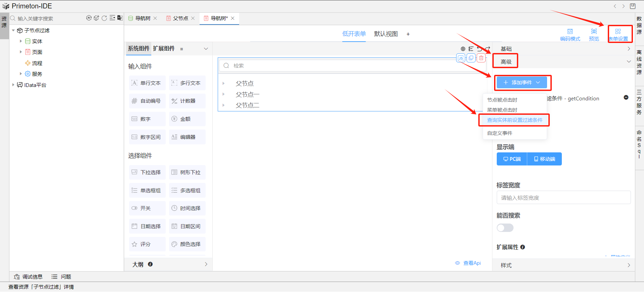Open 预览 preview mode
Viewport: 644px width, 292px height.
tap(594, 35)
